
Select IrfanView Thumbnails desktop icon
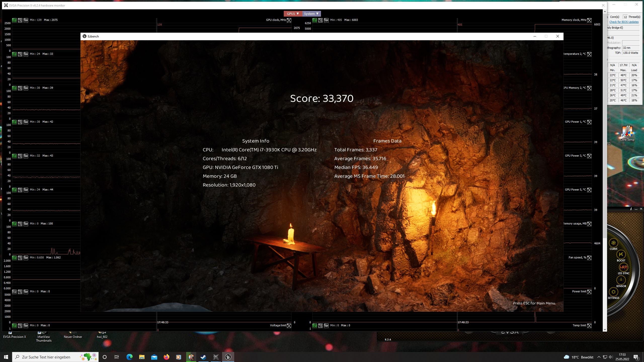click(x=44, y=337)
